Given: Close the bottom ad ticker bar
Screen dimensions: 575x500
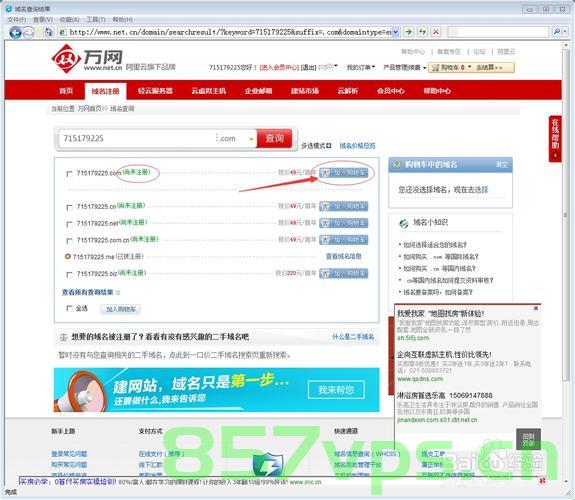Looking at the screenshot, I should coord(542,481).
